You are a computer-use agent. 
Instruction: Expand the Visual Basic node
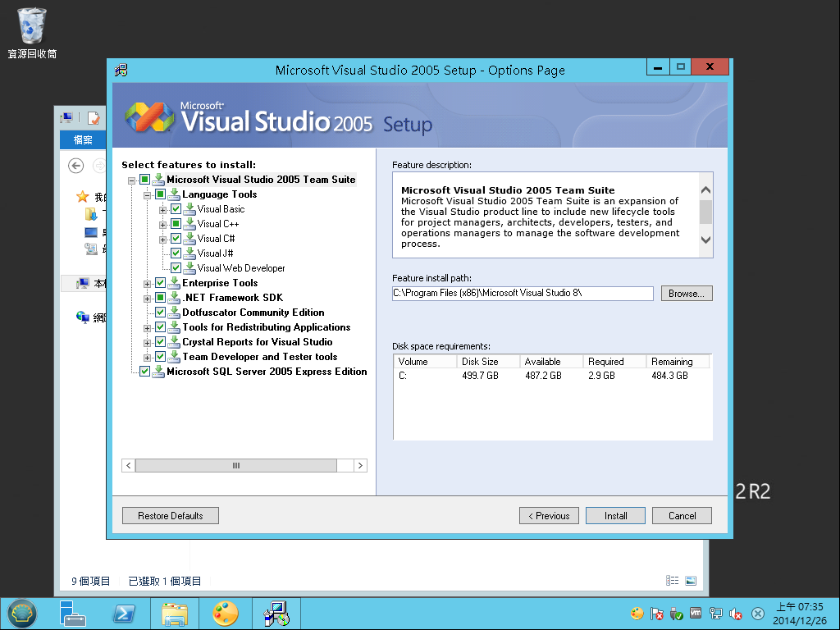(x=162, y=210)
